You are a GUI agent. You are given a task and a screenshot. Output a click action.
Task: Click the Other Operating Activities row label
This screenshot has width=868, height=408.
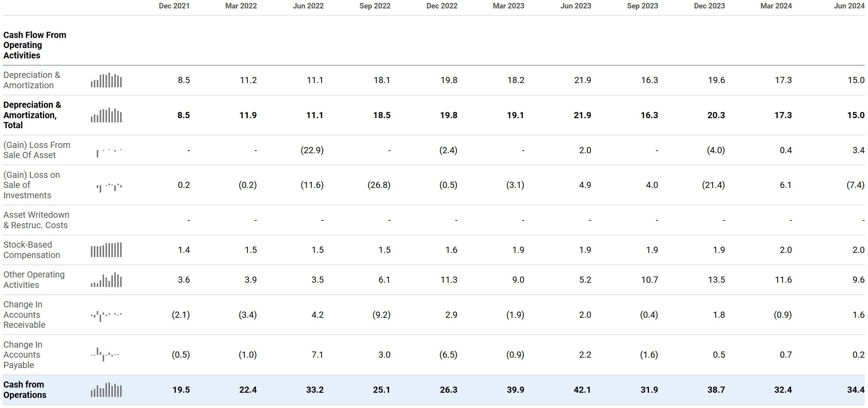(x=34, y=280)
